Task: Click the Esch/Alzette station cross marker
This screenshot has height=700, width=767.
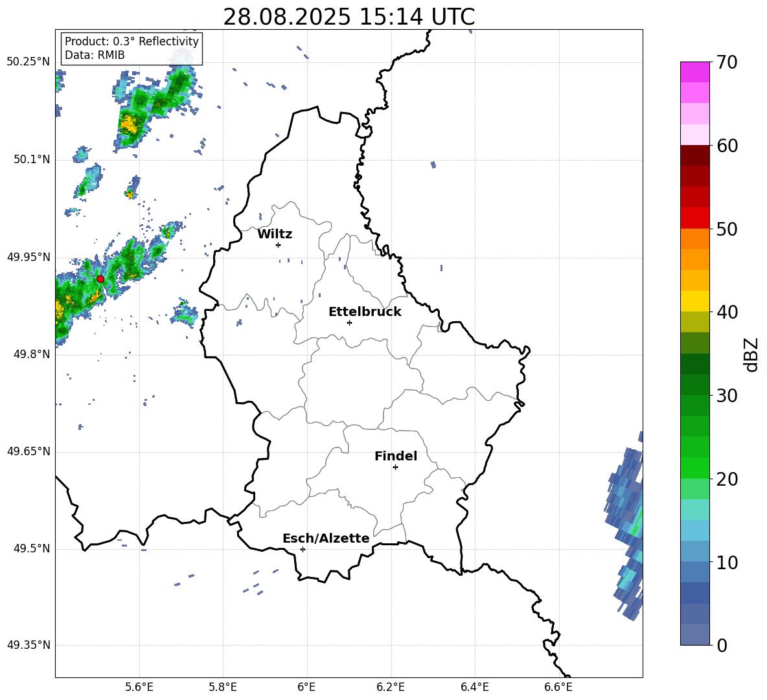Action: point(303,549)
